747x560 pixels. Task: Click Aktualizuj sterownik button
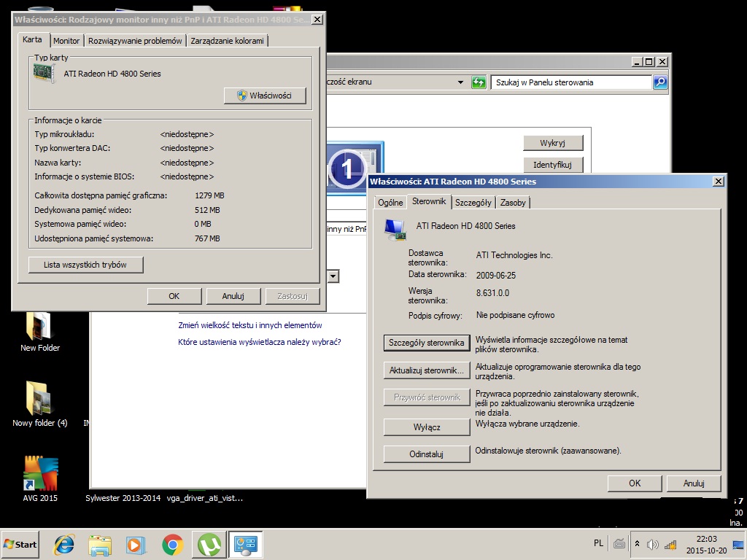(426, 370)
